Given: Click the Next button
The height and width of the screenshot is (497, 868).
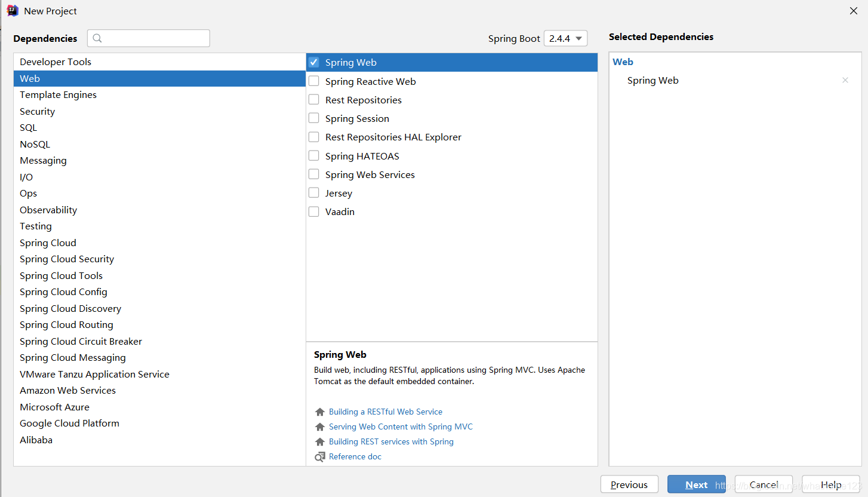Looking at the screenshot, I should [x=697, y=484].
